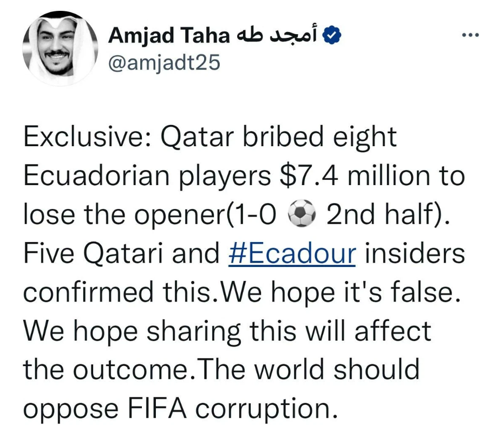This screenshot has width=504, height=425.
Task: Click the @amjadt25 handle
Action: tap(164, 63)
